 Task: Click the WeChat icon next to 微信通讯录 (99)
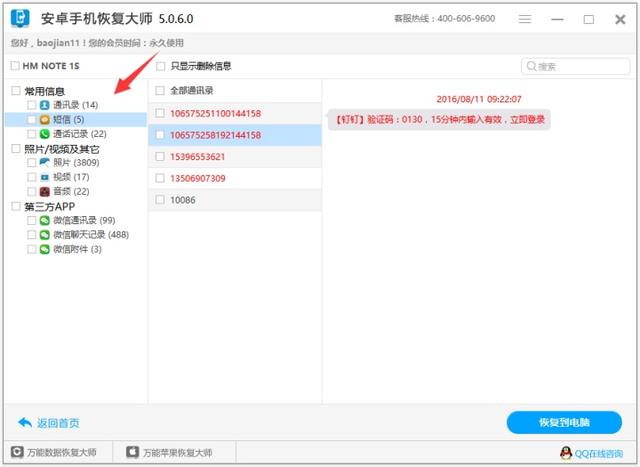(x=44, y=220)
